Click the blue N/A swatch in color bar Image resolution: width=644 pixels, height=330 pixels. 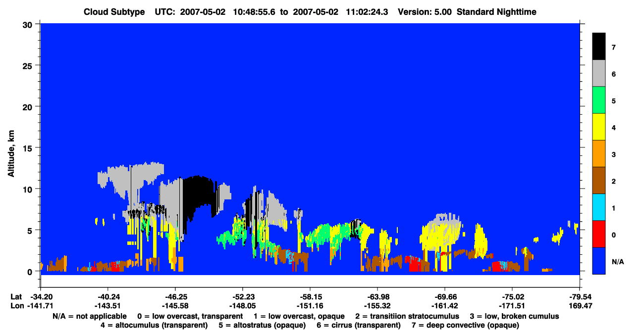click(x=599, y=261)
